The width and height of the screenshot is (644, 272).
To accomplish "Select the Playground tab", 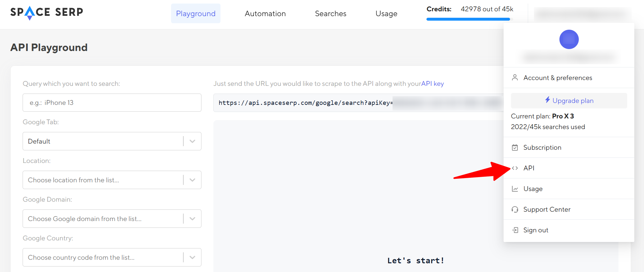I will [x=196, y=14].
